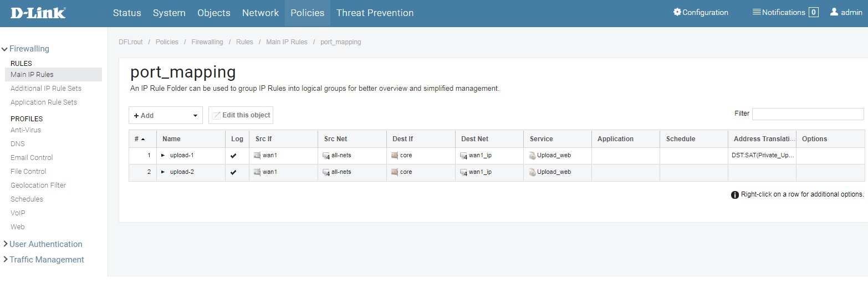The height and width of the screenshot is (299, 868).
Task: Expand the upload-1 rule arrow
Action: coord(163,156)
